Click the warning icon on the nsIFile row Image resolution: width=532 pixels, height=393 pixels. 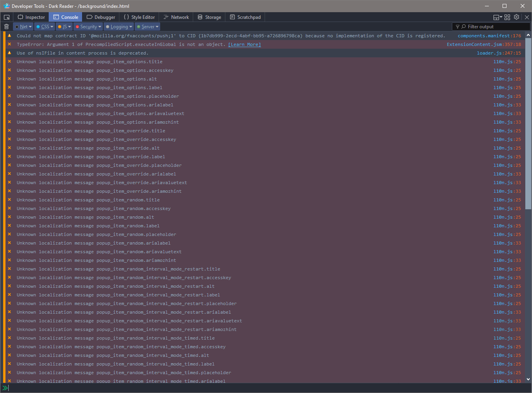(9, 53)
